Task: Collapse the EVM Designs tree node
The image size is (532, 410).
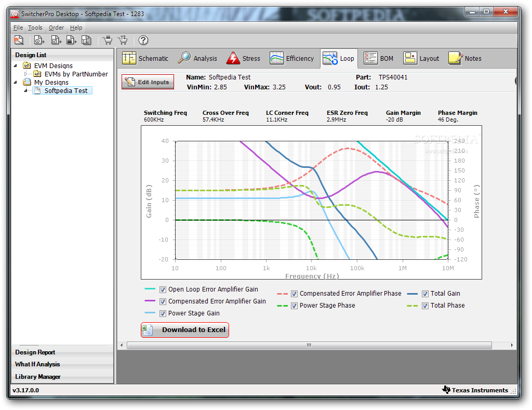Action: [15, 65]
